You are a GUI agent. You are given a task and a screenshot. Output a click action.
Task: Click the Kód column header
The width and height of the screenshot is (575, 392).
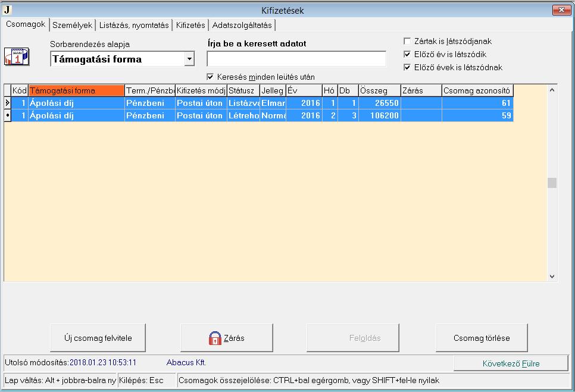(20, 90)
